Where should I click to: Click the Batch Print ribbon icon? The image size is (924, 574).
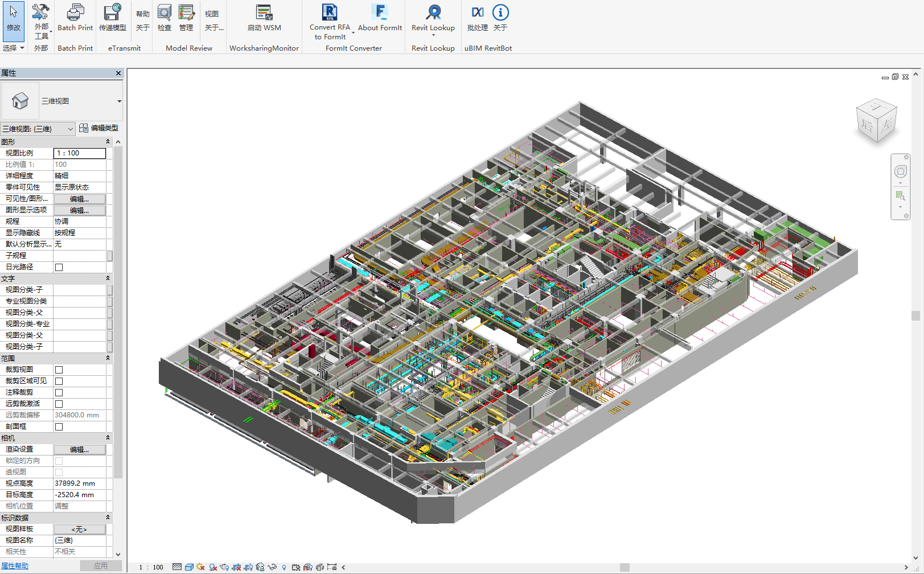click(x=75, y=17)
